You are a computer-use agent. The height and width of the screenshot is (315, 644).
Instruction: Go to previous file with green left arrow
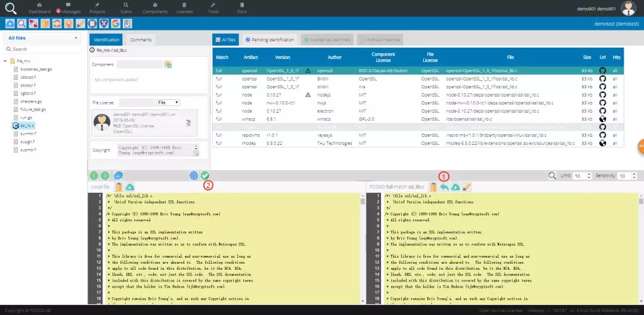click(x=94, y=175)
